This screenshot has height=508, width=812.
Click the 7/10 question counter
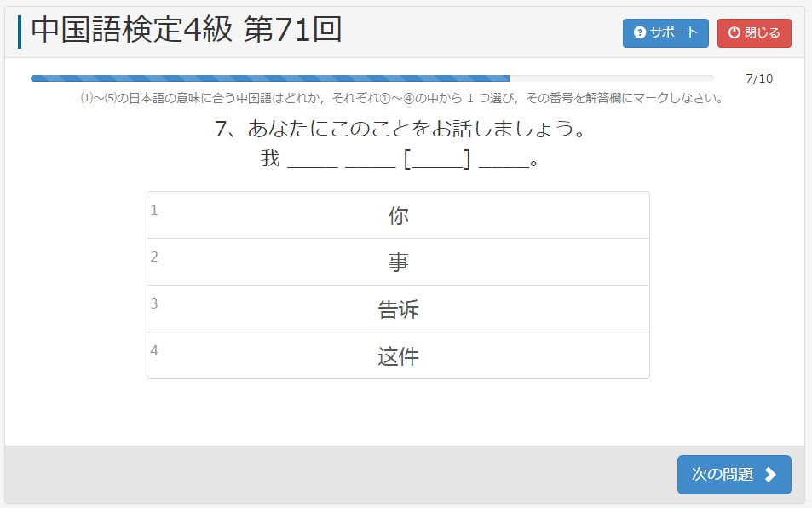coord(758,79)
